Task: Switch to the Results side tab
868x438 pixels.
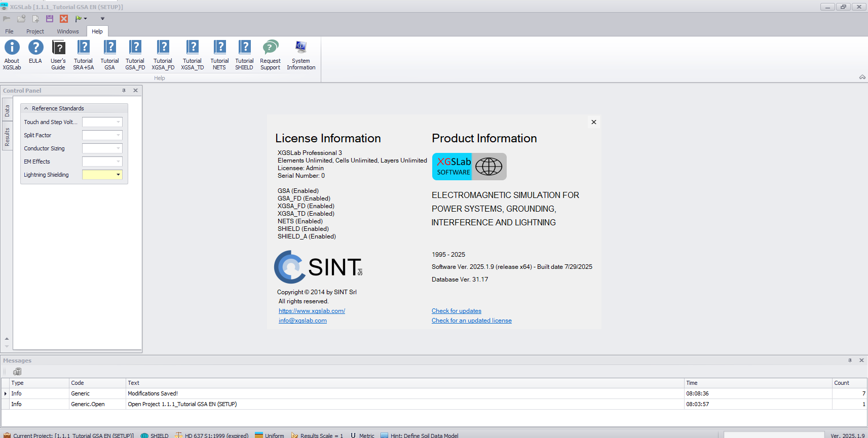Action: click(x=7, y=137)
